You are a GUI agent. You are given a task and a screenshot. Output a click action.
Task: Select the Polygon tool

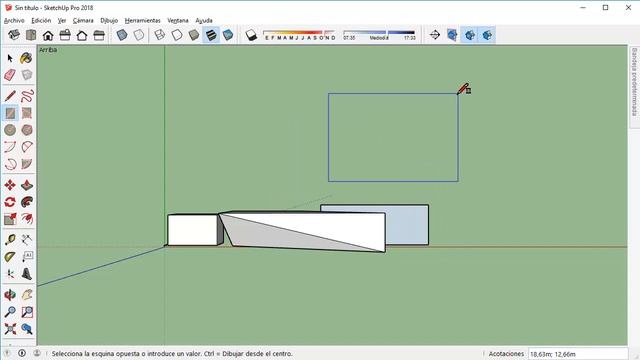point(27,130)
